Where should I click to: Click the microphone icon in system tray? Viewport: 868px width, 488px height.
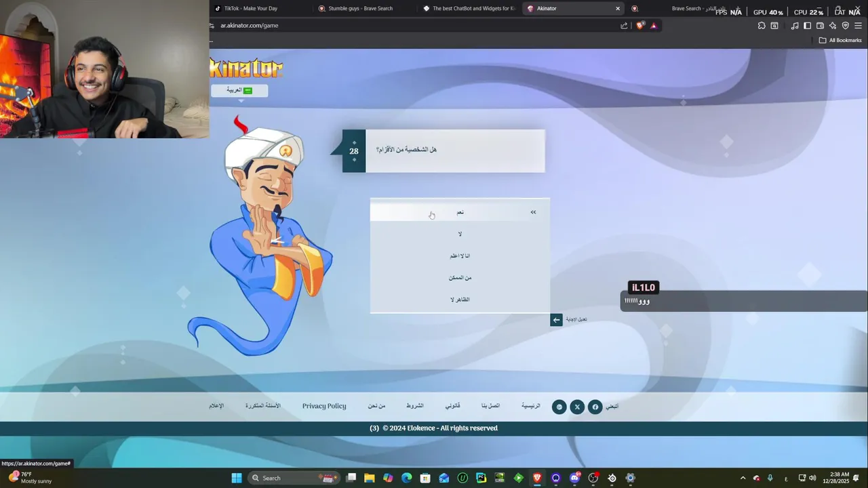click(770, 478)
